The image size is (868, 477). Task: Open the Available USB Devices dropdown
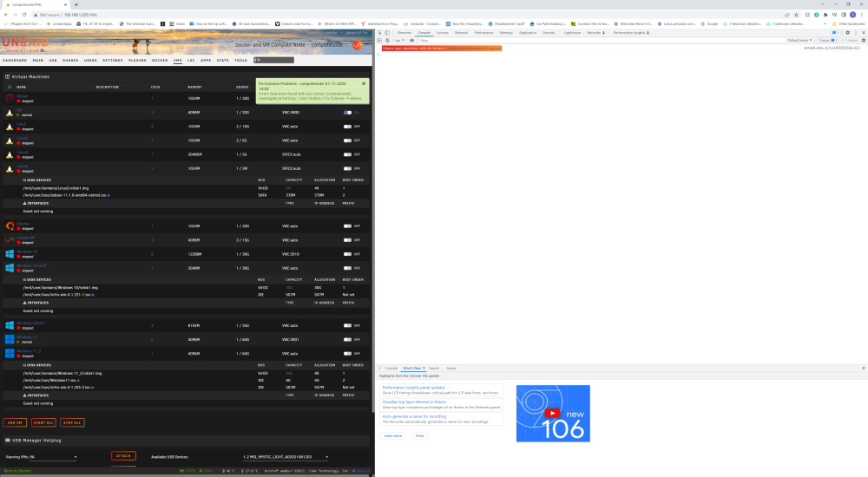pyautogui.click(x=285, y=457)
